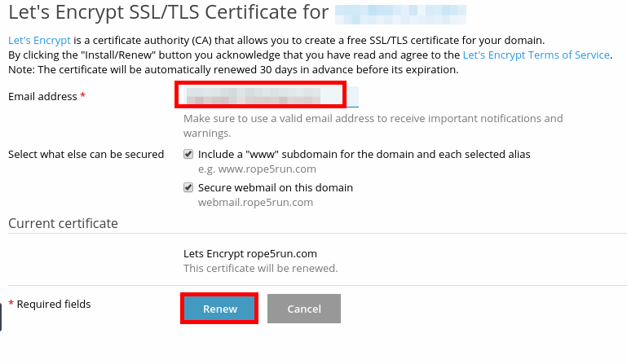This screenshot has width=627, height=364.
Task: Click the "webmail.rope5run.com" hint text
Action: click(255, 202)
